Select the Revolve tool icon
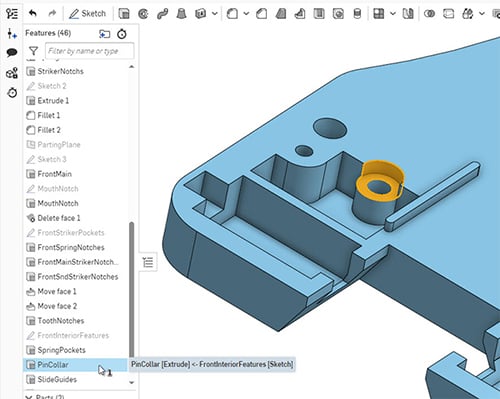Image resolution: width=500 pixels, height=399 pixels. pyautogui.click(x=143, y=14)
